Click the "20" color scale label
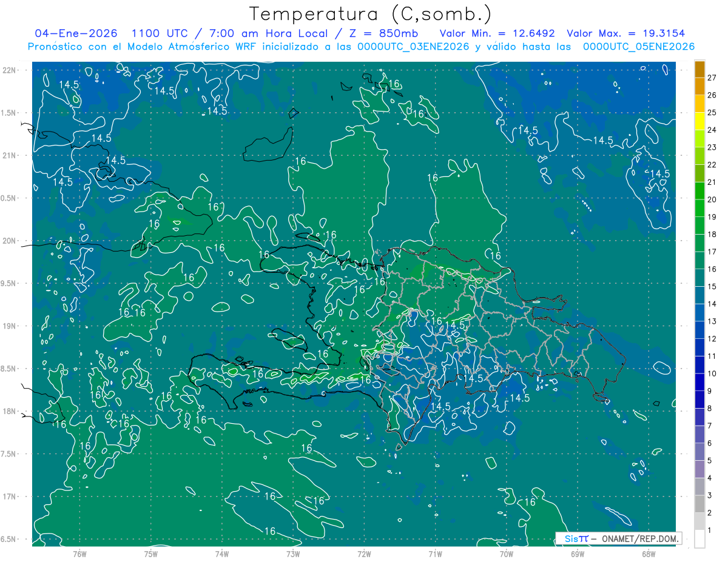The height and width of the screenshot is (562, 728). click(x=712, y=199)
